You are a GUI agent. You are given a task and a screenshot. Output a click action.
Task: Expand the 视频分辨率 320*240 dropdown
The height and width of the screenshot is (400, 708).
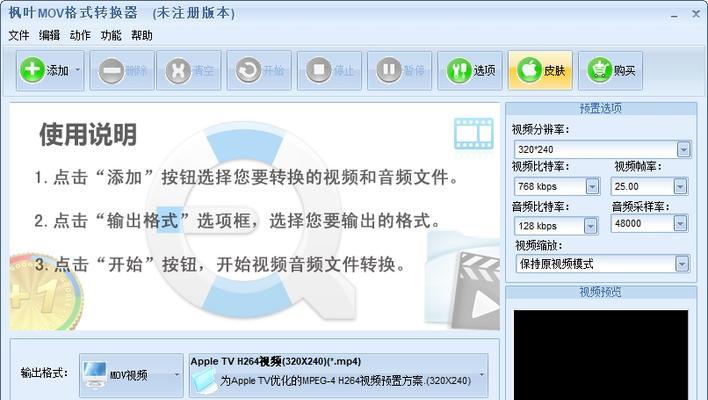pyautogui.click(x=683, y=149)
